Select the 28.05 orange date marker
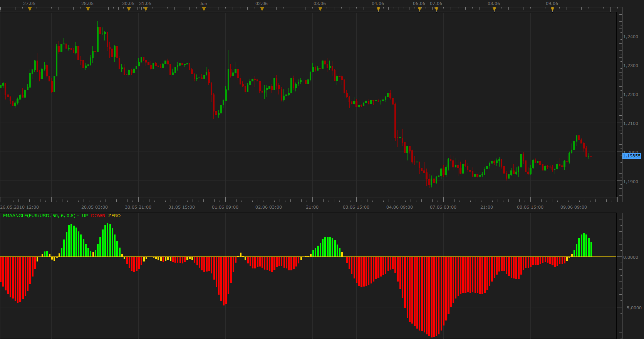 click(88, 9)
